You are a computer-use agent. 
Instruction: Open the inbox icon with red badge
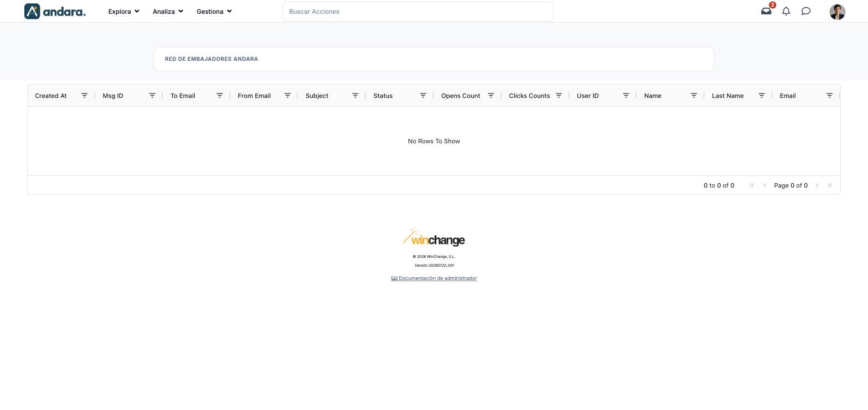tap(766, 11)
